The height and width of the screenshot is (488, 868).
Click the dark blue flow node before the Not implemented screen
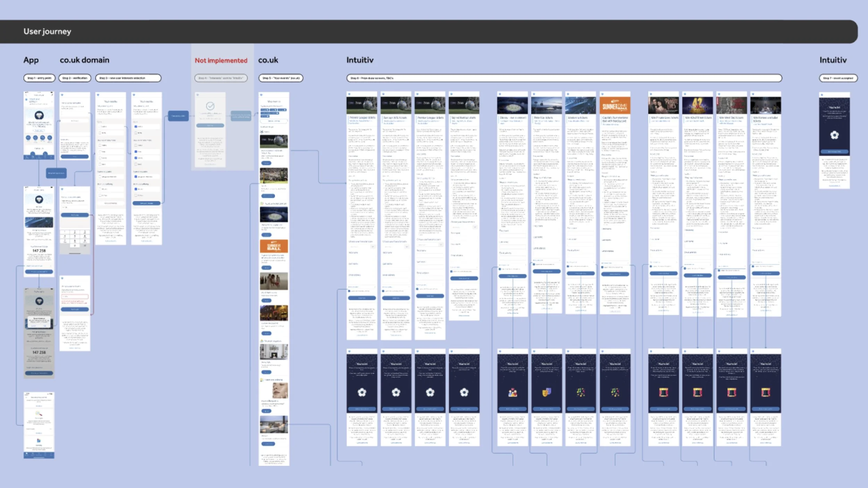point(178,116)
